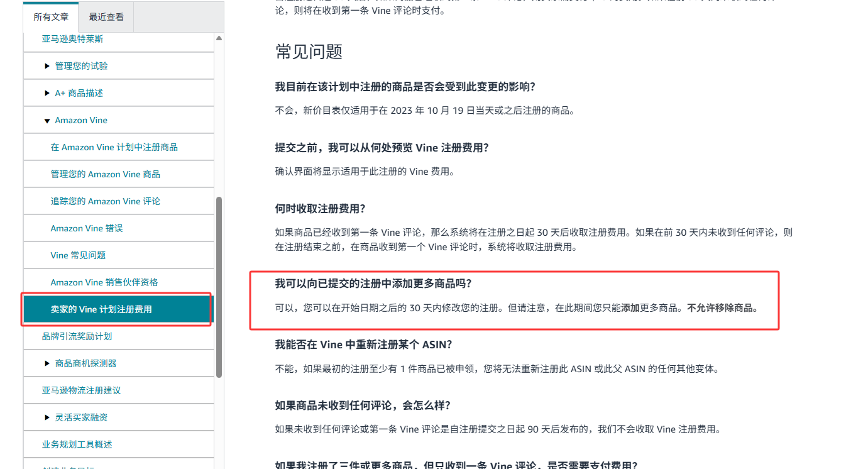Screen dimensions: 868x469
Task: Click the sidebar scrollbar thumb
Action: click(219, 287)
